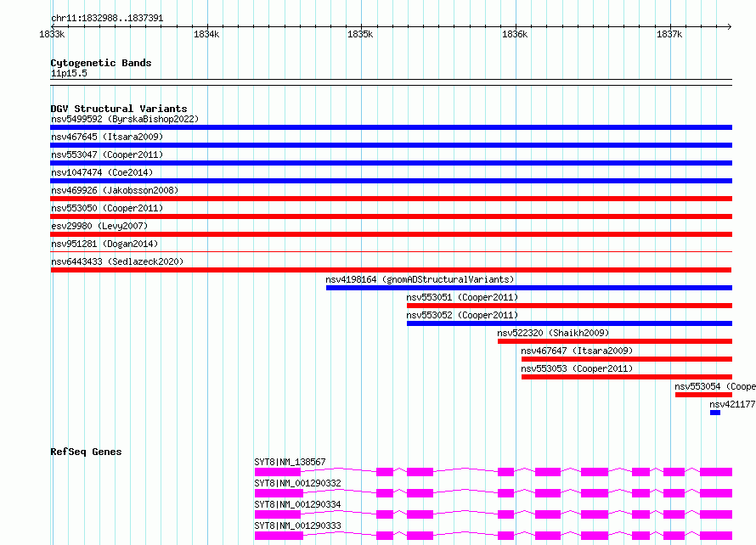756x545 pixels.
Task: Click the red bar under nsv522320
Action: 615,341
